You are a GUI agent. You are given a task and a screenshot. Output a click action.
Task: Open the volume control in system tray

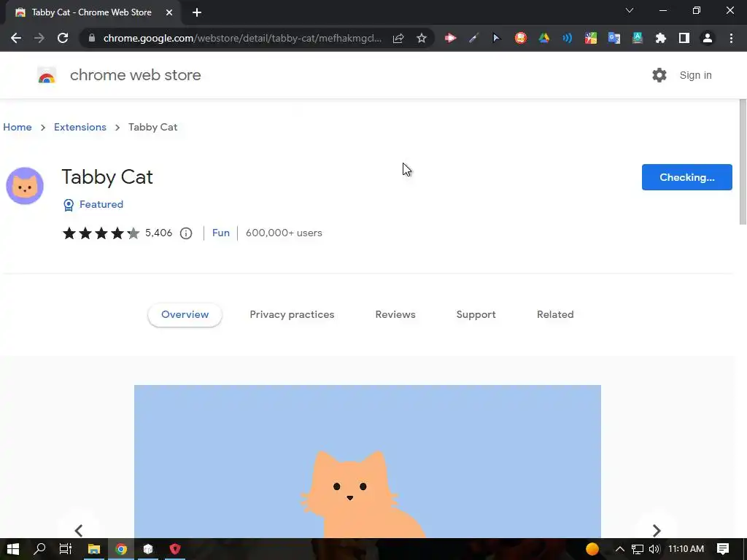pyautogui.click(x=654, y=549)
